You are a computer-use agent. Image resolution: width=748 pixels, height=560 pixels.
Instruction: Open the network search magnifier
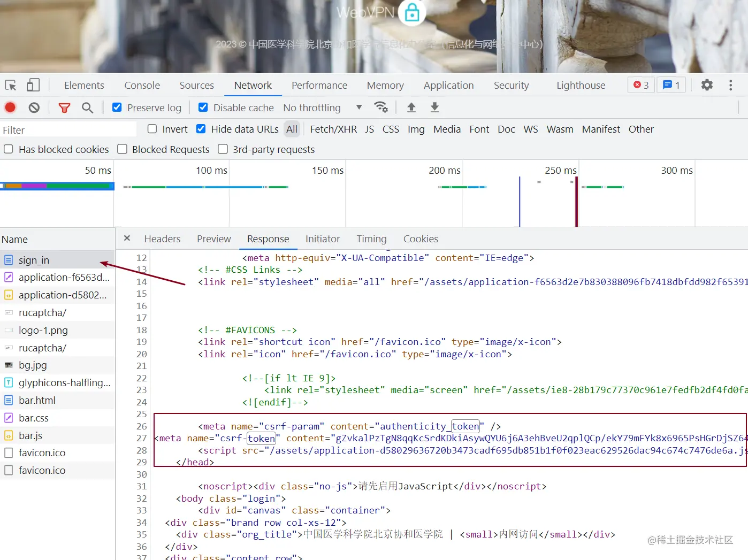click(87, 108)
